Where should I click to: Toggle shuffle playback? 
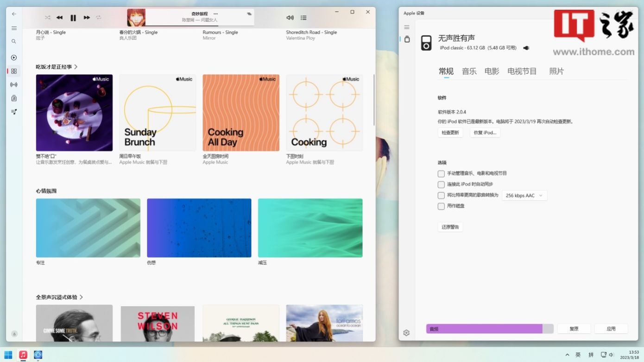[x=48, y=18]
